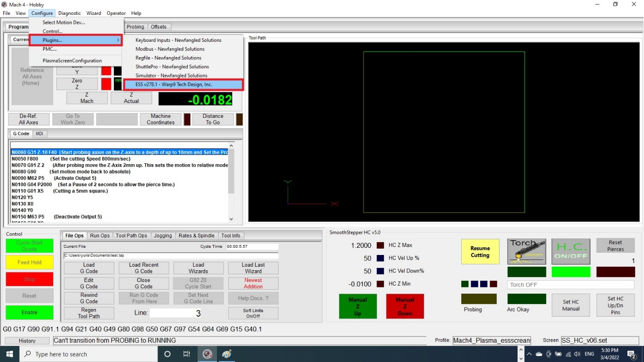The image size is (644, 362).
Task: Open the ENG language selector
Action: click(x=590, y=354)
